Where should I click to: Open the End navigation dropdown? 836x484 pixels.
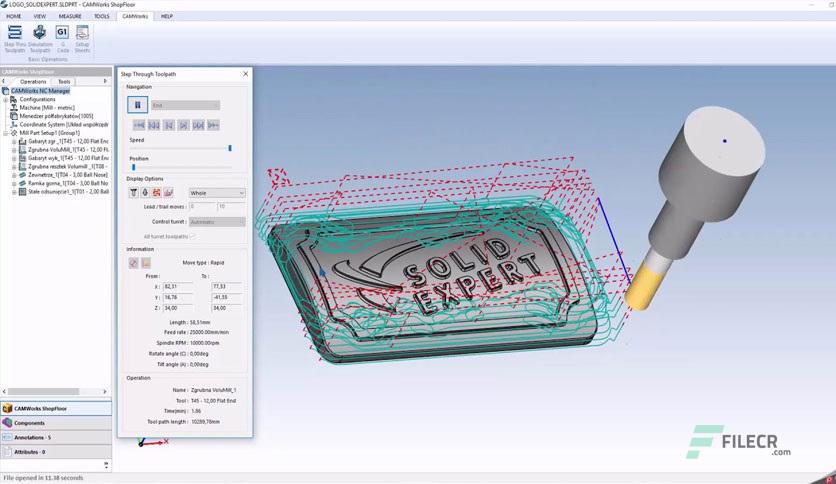(185, 106)
